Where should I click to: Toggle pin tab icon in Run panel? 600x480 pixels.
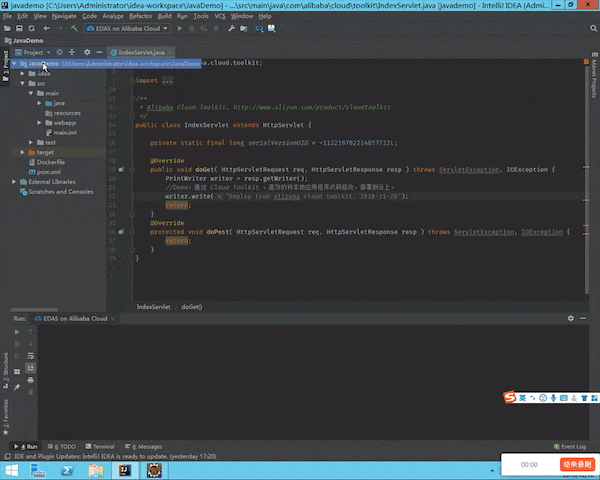click(x=17, y=387)
